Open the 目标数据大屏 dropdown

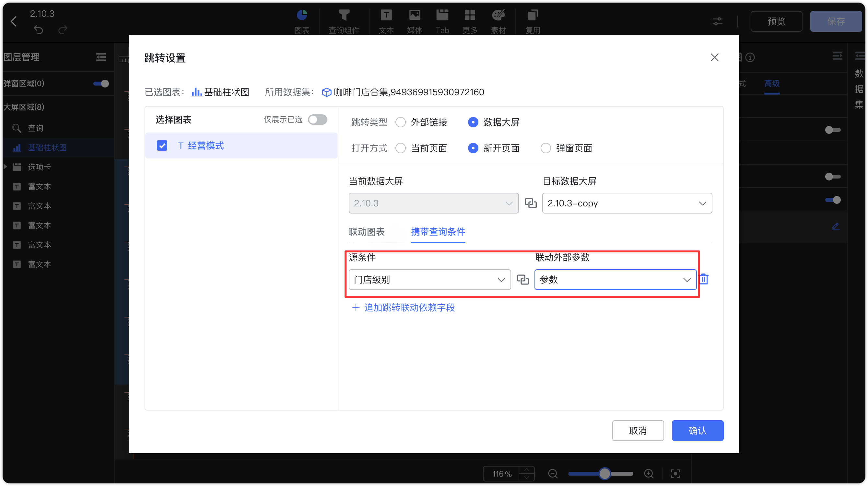pyautogui.click(x=627, y=203)
